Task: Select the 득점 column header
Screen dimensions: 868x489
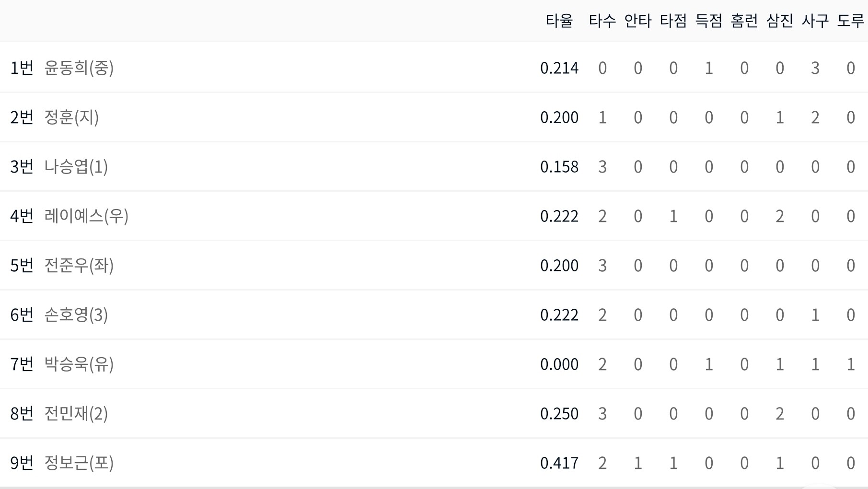Action: [709, 21]
